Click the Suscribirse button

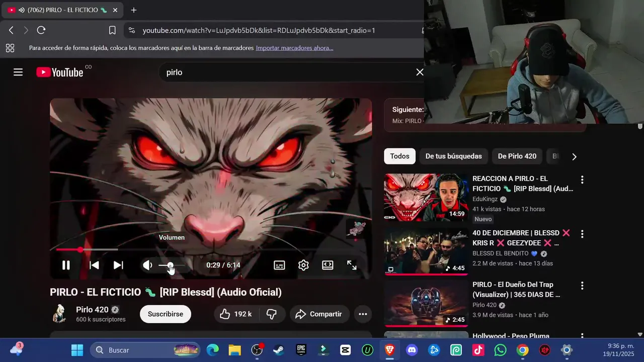[x=166, y=314]
